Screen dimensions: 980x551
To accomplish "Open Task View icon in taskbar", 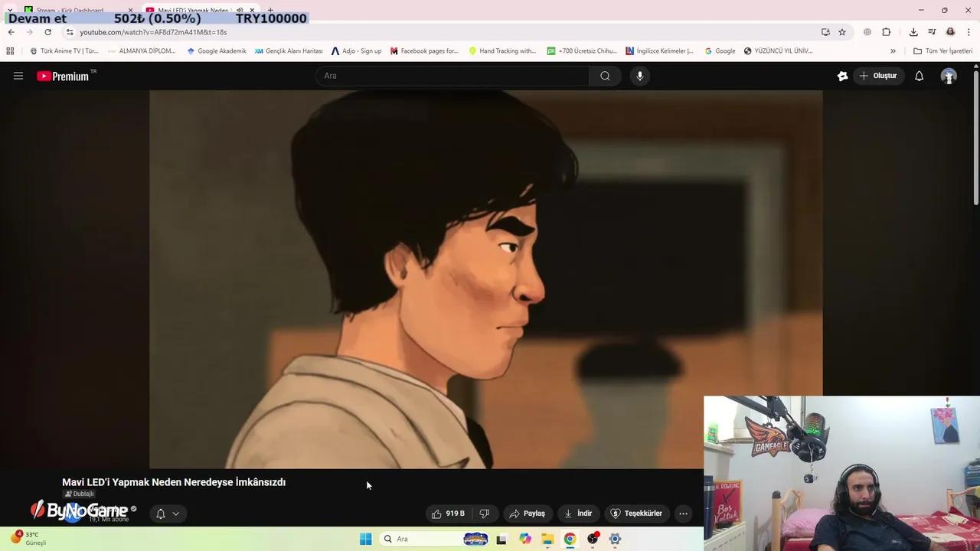I will (501, 539).
